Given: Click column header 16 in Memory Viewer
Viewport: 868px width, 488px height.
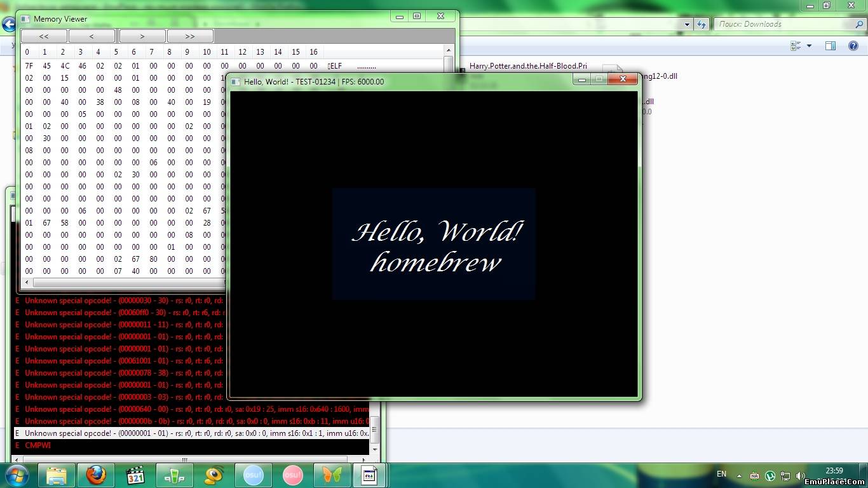Looking at the screenshot, I should click(x=313, y=52).
